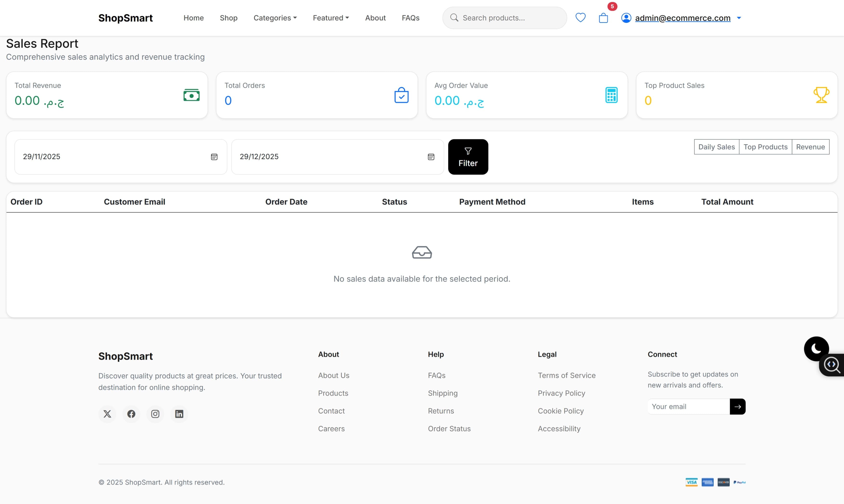Expand the Featured dropdown menu
The height and width of the screenshot is (504, 844).
331,18
